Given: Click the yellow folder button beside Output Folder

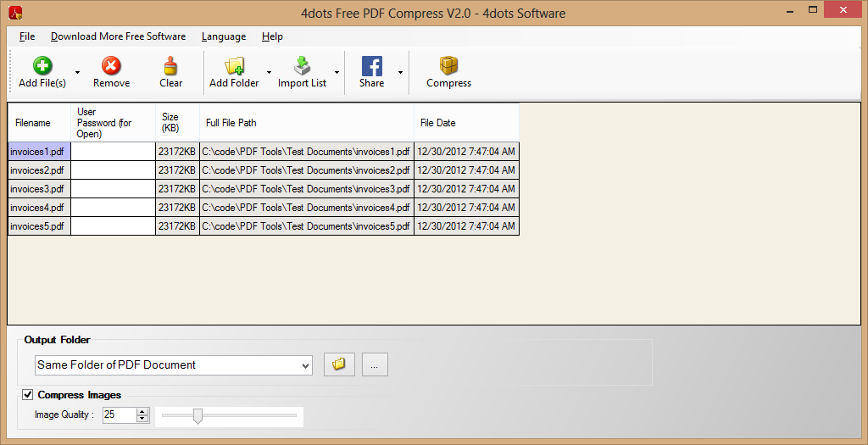Looking at the screenshot, I should pyautogui.click(x=339, y=364).
